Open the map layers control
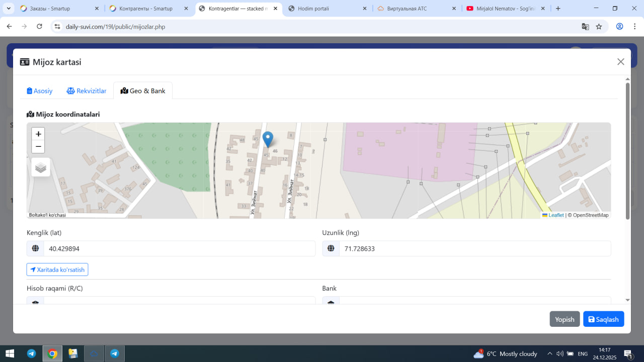644x362 pixels. click(41, 167)
